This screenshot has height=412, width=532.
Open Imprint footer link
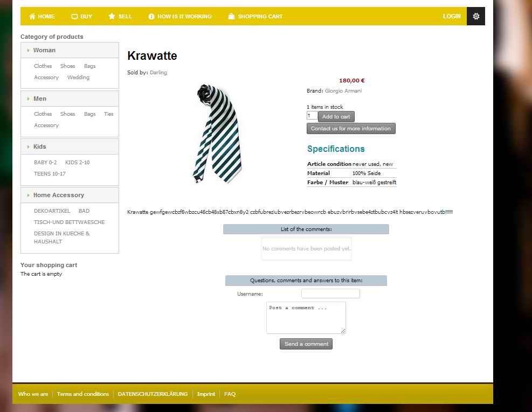coord(206,394)
